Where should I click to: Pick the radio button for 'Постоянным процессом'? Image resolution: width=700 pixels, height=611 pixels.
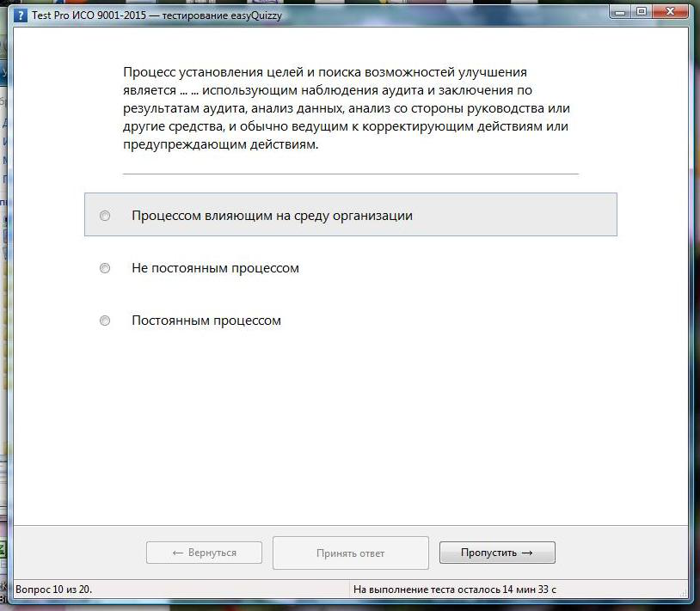(x=105, y=321)
